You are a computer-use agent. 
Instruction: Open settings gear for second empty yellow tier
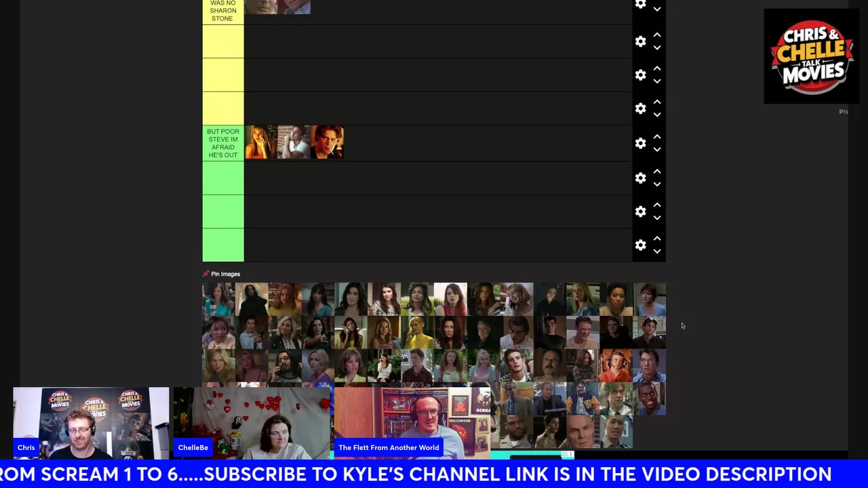point(640,75)
